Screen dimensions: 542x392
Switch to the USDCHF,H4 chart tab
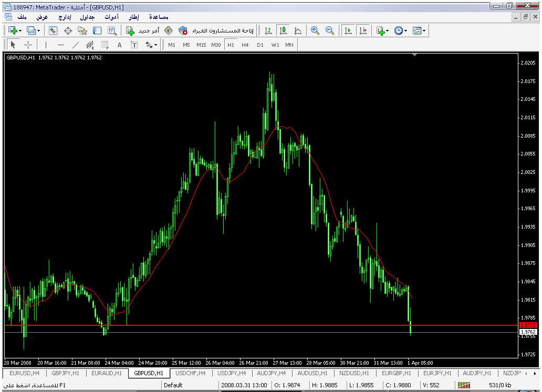[x=190, y=373]
